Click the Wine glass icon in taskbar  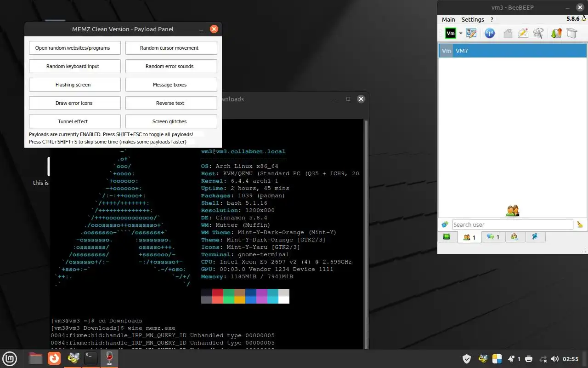(x=109, y=358)
